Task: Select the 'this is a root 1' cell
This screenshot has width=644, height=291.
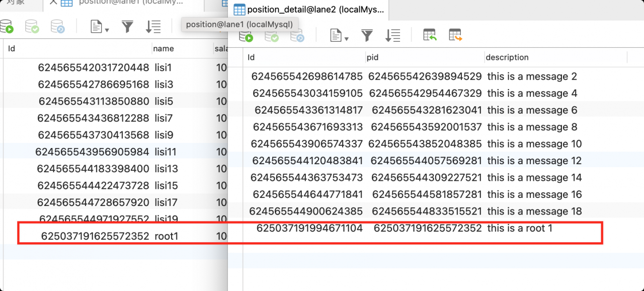Action: (x=520, y=228)
